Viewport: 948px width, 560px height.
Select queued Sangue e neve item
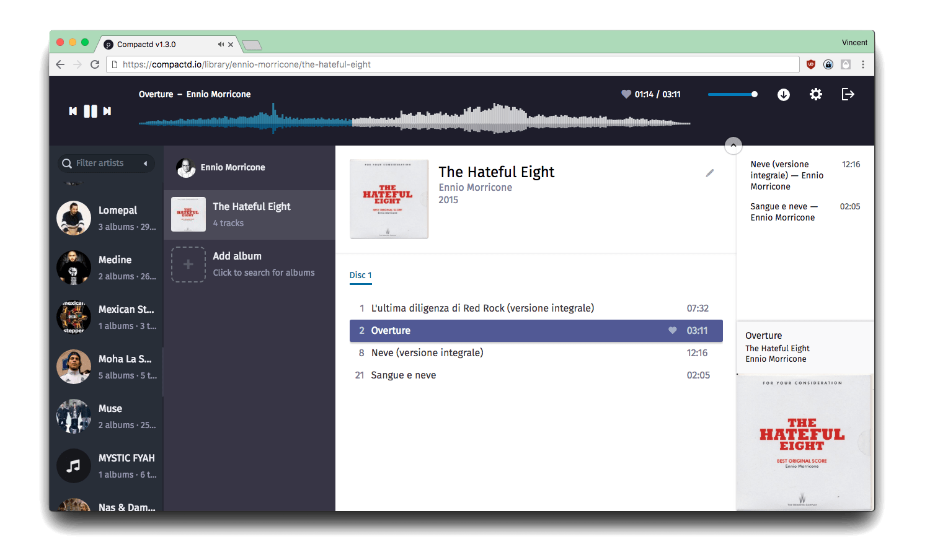coord(805,212)
